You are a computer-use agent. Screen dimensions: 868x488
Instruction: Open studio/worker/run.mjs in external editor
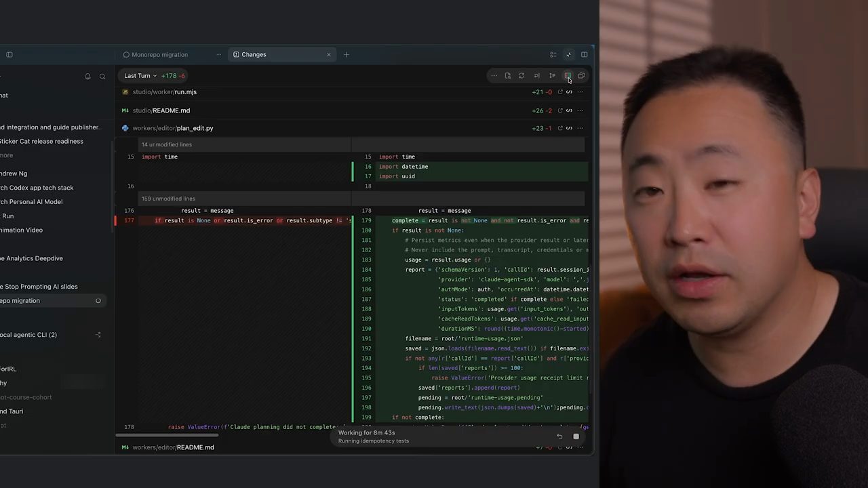click(560, 92)
